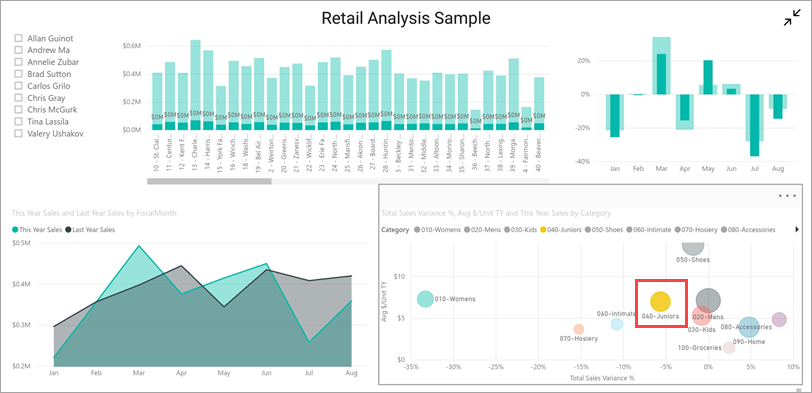This screenshot has width=812, height=393.
Task: Select the light blue 060-Intimate bubble
Action: point(617,324)
